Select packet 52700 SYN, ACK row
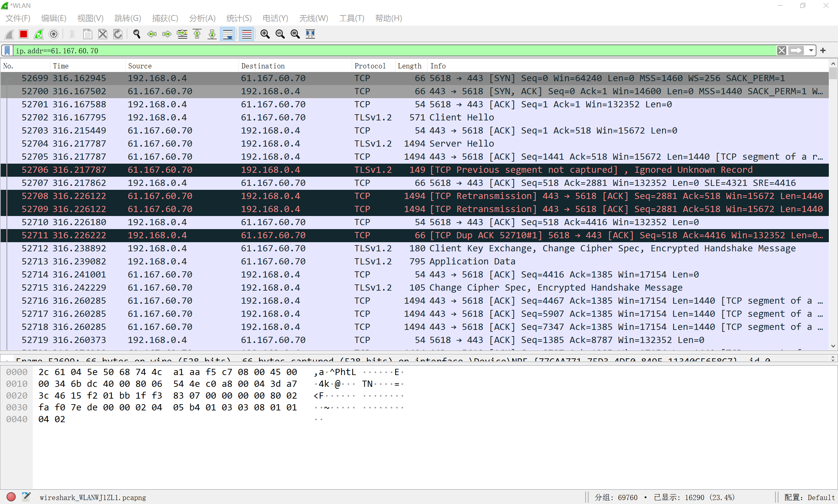838x504 pixels. 415,91
